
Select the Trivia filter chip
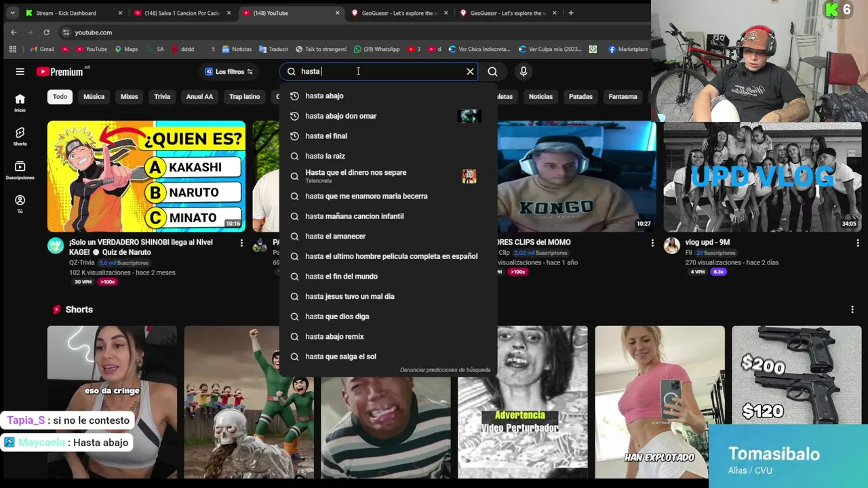(x=162, y=96)
